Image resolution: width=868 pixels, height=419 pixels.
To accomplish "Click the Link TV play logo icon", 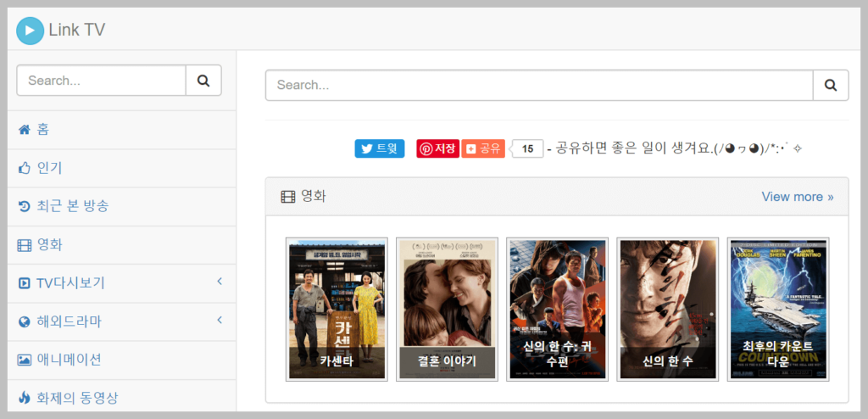I will (30, 31).
